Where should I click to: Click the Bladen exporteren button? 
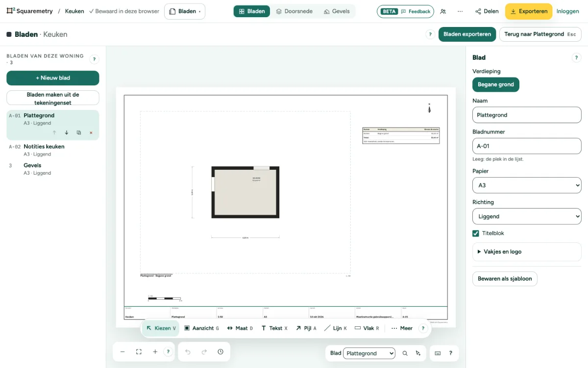467,34
